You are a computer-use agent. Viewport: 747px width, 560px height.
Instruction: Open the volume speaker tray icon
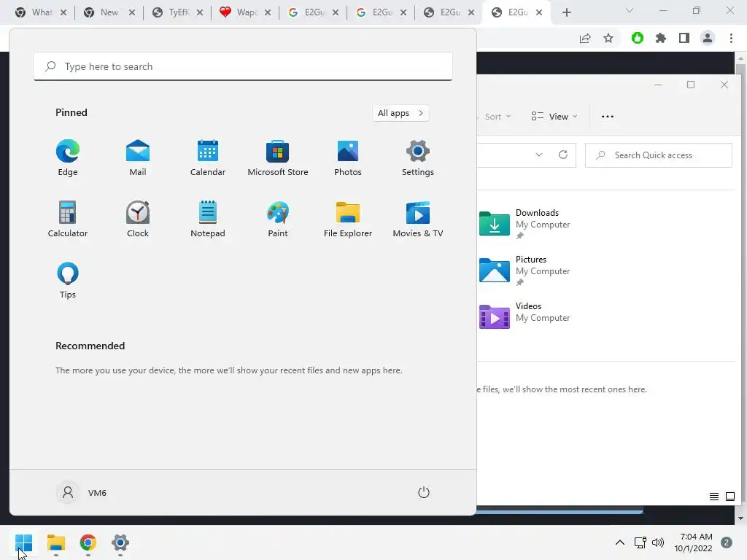pyautogui.click(x=658, y=542)
